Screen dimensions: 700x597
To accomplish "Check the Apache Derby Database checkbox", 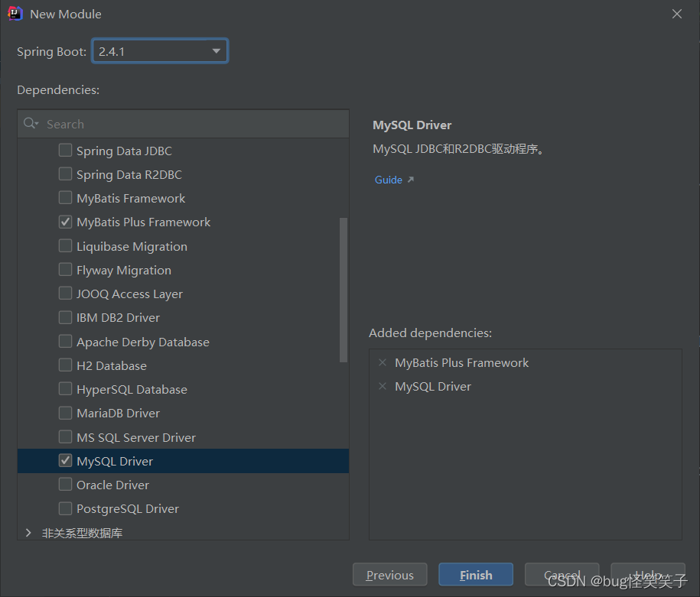I will pyautogui.click(x=65, y=342).
